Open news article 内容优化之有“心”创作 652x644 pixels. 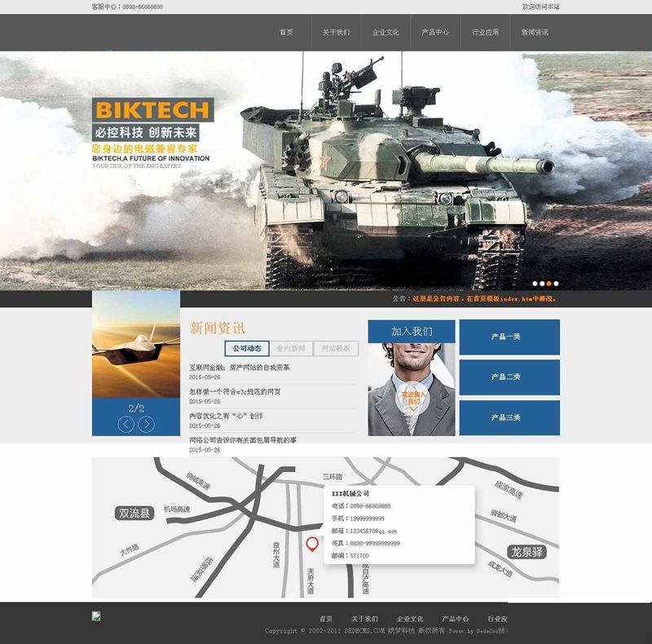click(226, 416)
